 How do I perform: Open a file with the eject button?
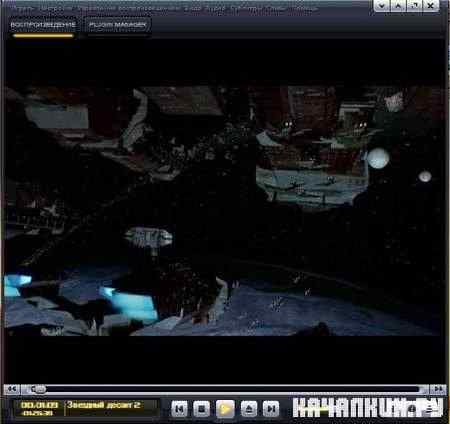249,408
